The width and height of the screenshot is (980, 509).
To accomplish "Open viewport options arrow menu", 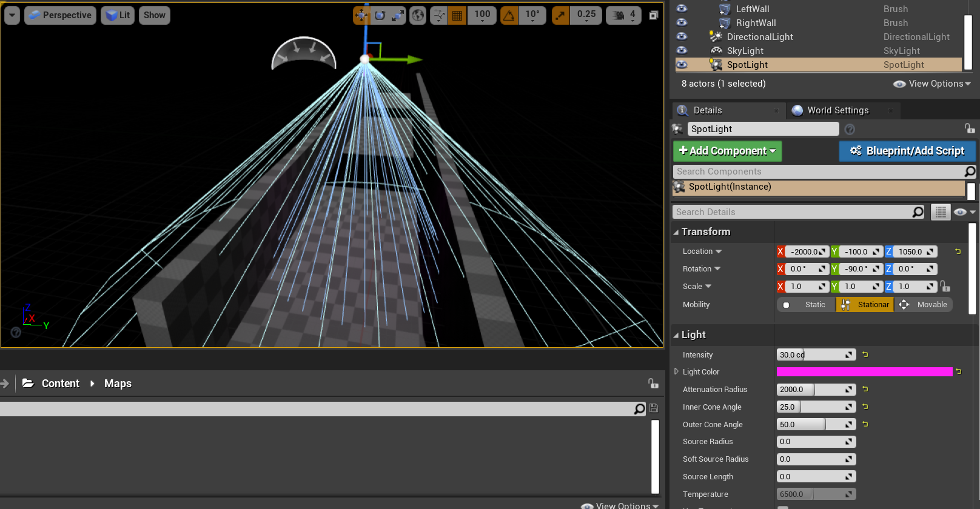I will tap(12, 15).
